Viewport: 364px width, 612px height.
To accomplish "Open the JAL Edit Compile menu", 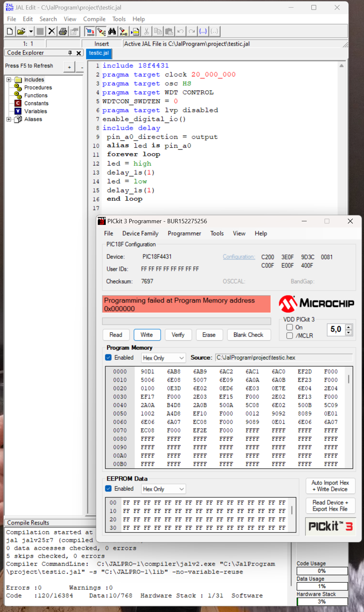I will click(94, 19).
